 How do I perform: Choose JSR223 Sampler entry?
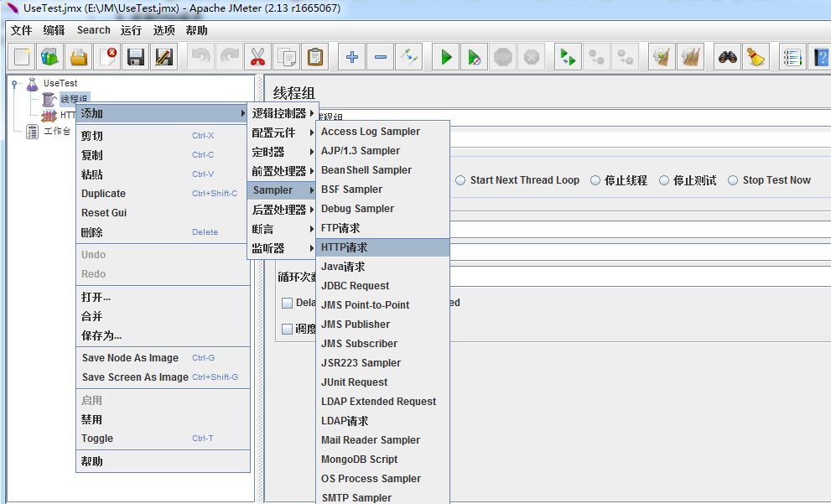click(382, 363)
